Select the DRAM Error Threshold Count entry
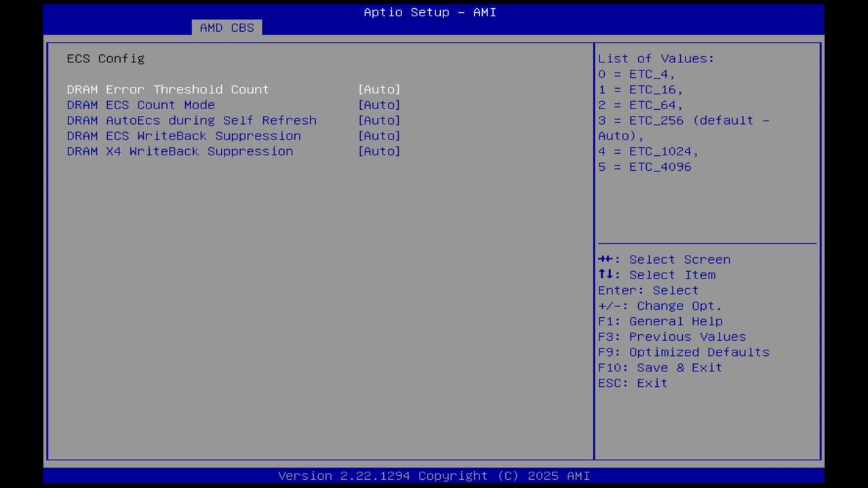 [x=167, y=89]
